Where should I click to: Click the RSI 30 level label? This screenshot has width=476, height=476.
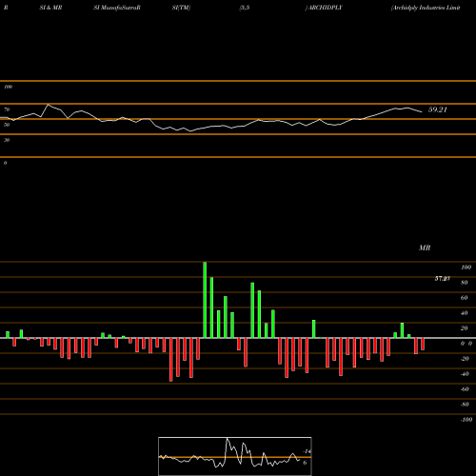pyautogui.click(x=7, y=140)
